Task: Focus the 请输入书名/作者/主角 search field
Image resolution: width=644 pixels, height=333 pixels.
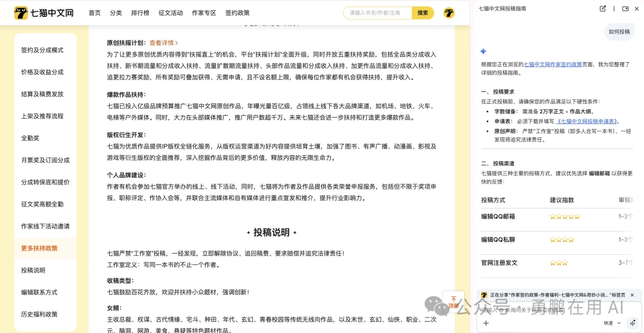Action: (377, 13)
